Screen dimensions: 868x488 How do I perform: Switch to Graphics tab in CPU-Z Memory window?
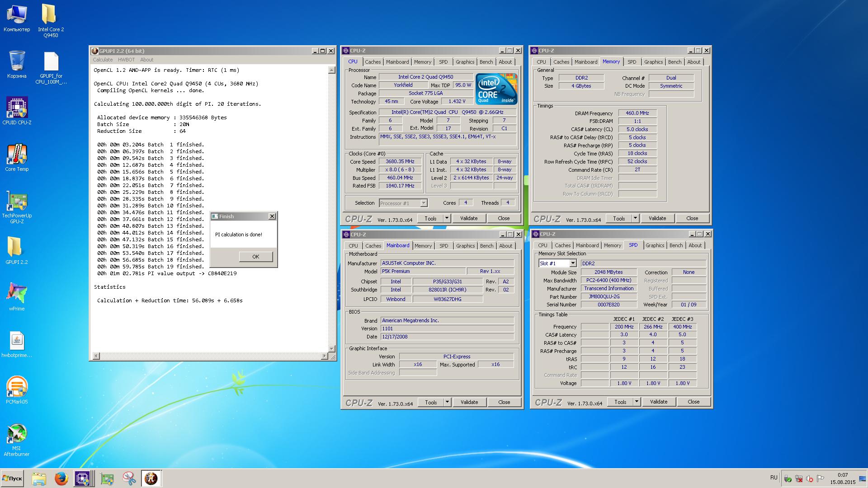(654, 62)
